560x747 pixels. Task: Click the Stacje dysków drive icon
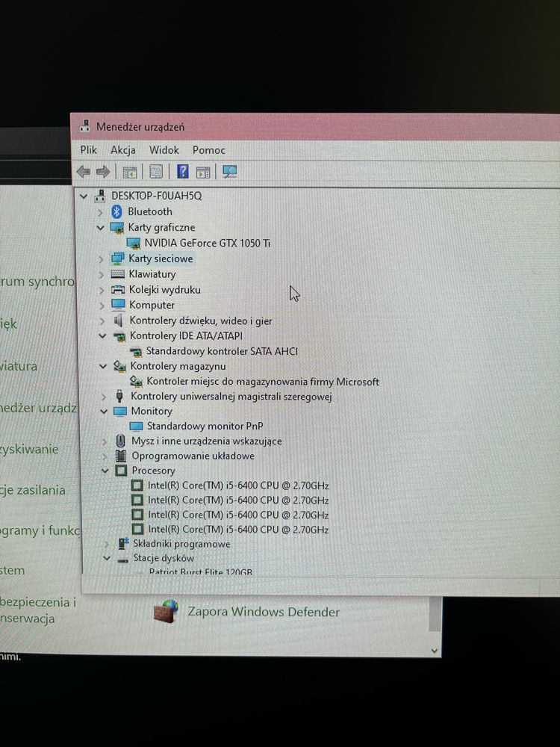click(123, 560)
